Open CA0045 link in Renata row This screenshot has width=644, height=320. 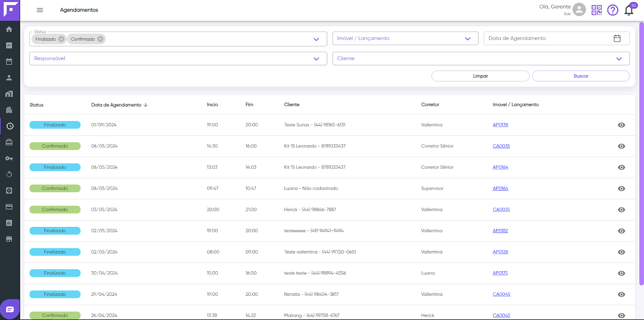click(502, 294)
